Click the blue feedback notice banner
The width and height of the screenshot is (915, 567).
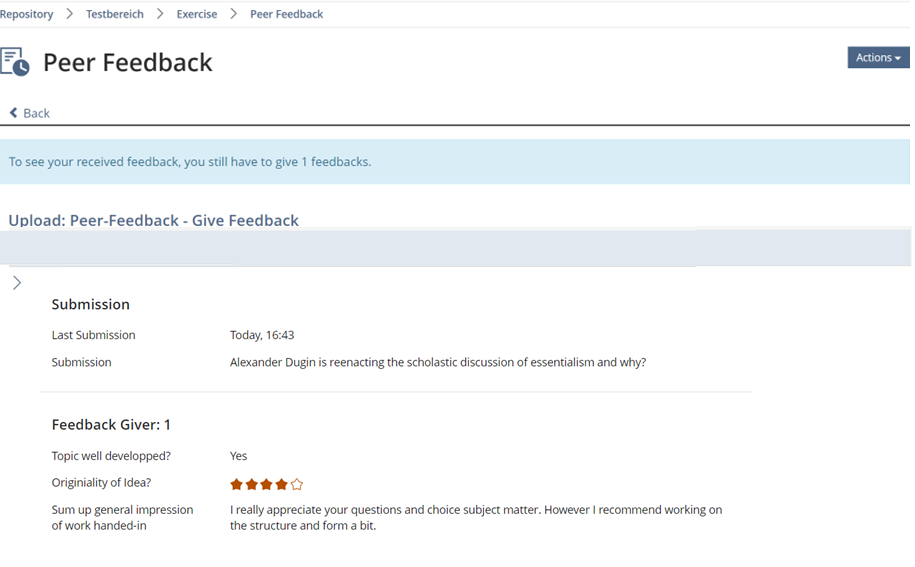(455, 162)
